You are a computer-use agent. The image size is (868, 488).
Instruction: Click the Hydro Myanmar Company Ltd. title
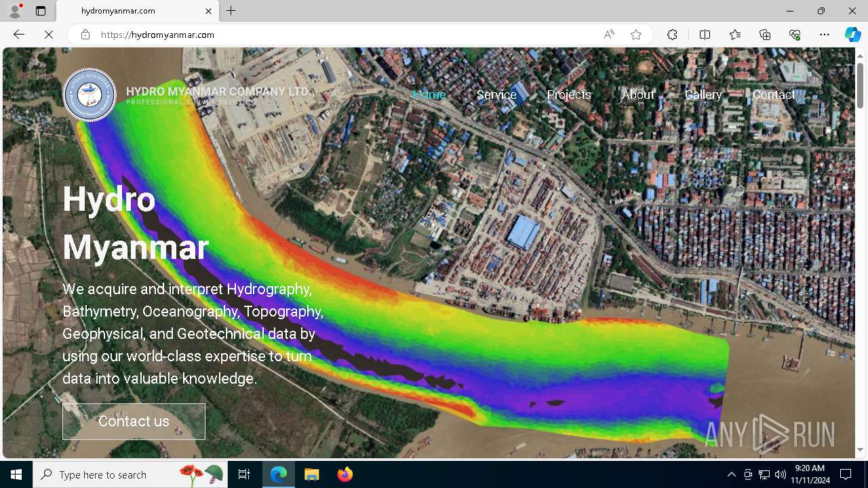218,91
